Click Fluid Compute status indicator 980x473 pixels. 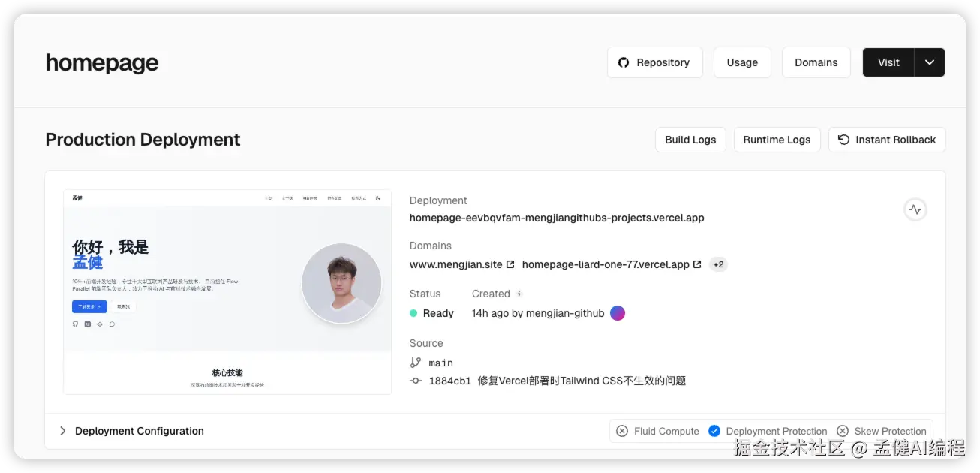pos(657,431)
